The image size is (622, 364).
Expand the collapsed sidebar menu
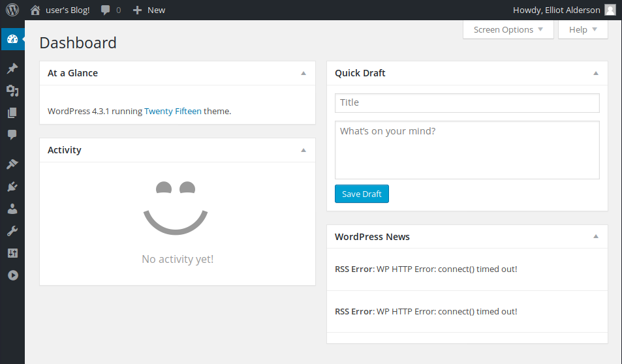[x=12, y=275]
